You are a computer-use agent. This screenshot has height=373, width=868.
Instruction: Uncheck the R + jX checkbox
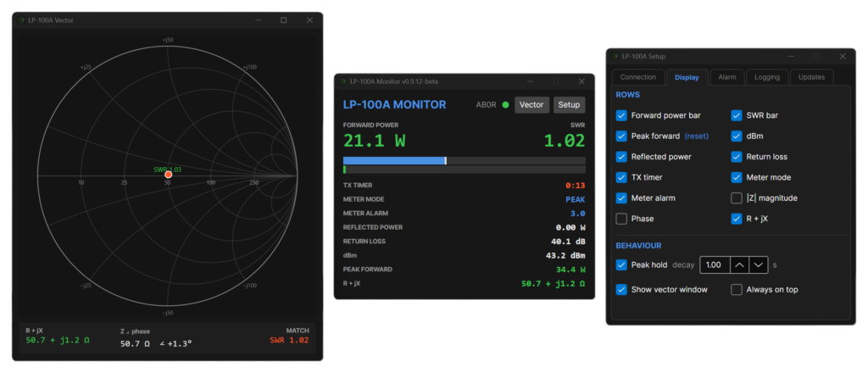[737, 219]
